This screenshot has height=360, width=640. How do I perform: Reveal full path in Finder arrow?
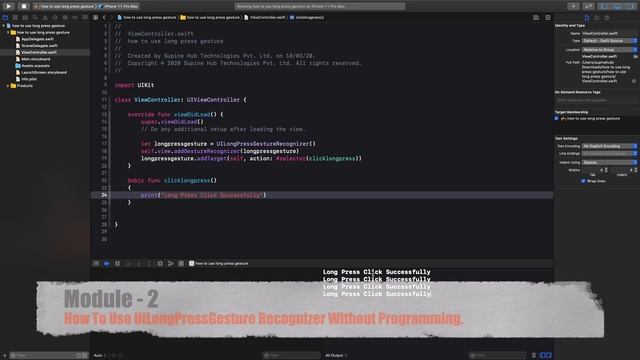click(x=634, y=81)
